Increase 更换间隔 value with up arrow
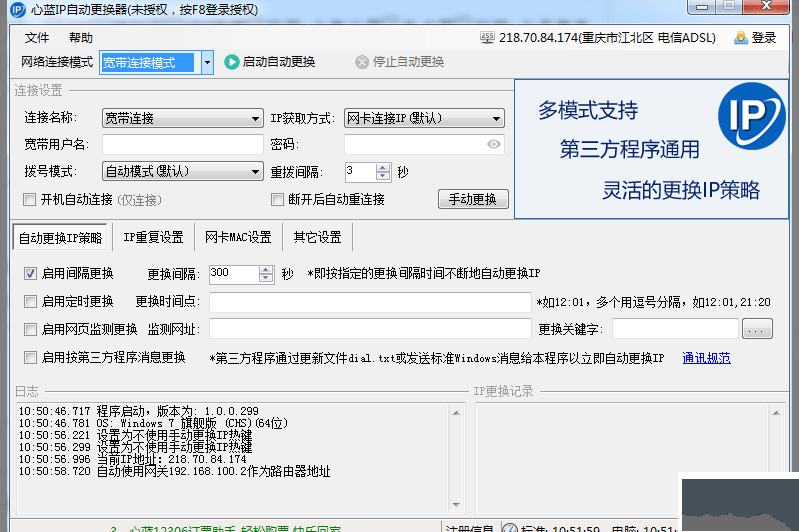The width and height of the screenshot is (799, 532). pyautogui.click(x=266, y=270)
